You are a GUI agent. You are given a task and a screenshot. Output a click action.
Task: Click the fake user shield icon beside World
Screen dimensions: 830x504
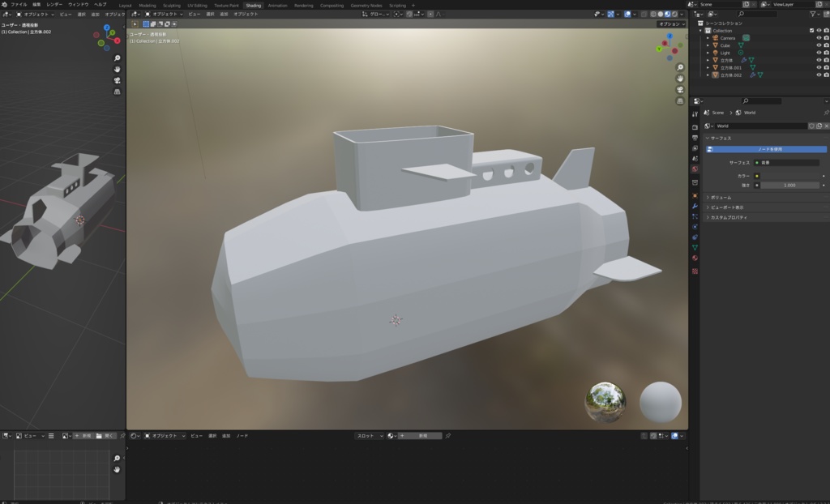click(x=811, y=126)
